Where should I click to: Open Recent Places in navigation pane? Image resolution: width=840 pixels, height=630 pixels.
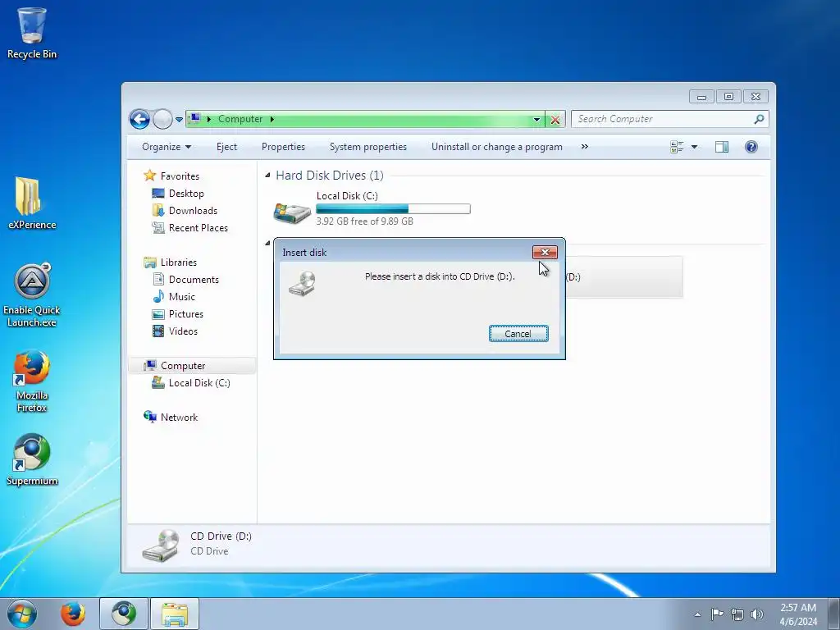(x=198, y=228)
